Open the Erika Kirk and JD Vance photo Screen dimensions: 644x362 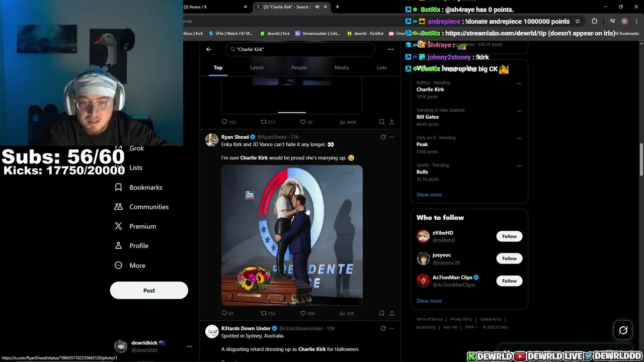click(x=292, y=236)
